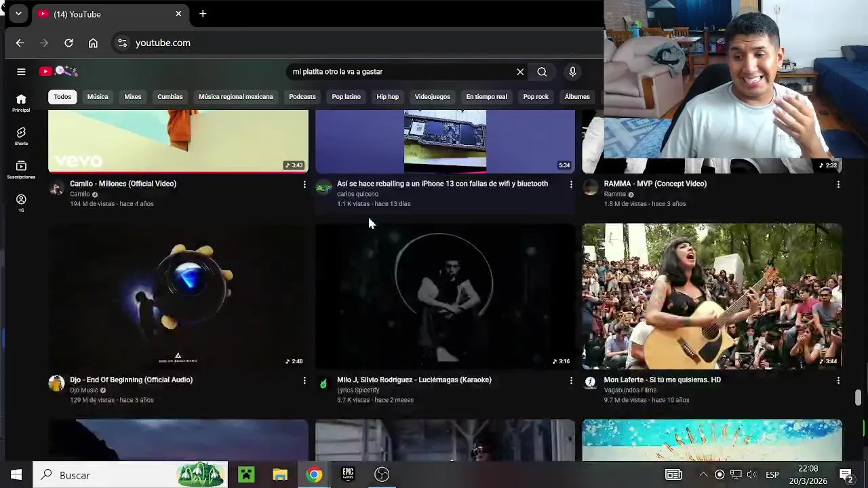868x488 pixels.
Task: Open options for iPhone 13 reballing video
Action: pos(571,184)
